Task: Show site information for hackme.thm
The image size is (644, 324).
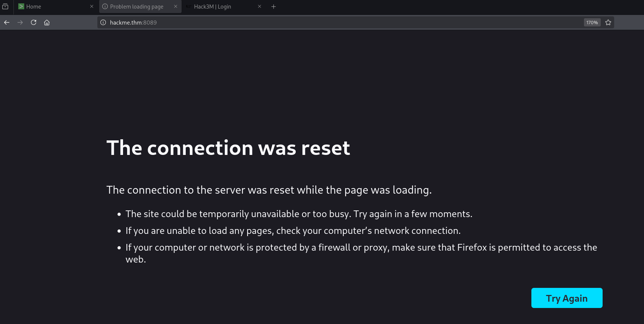Action: [103, 22]
